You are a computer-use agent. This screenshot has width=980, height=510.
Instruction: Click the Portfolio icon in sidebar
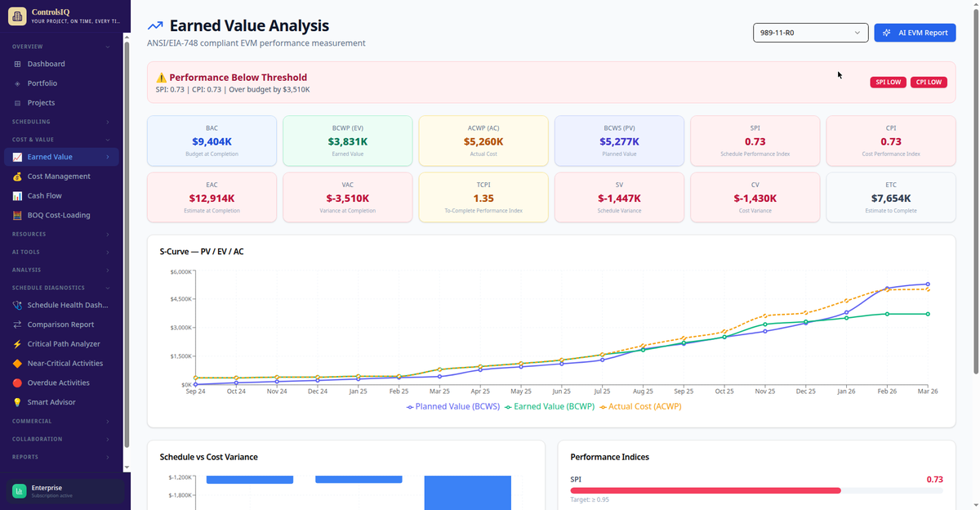pyautogui.click(x=18, y=83)
